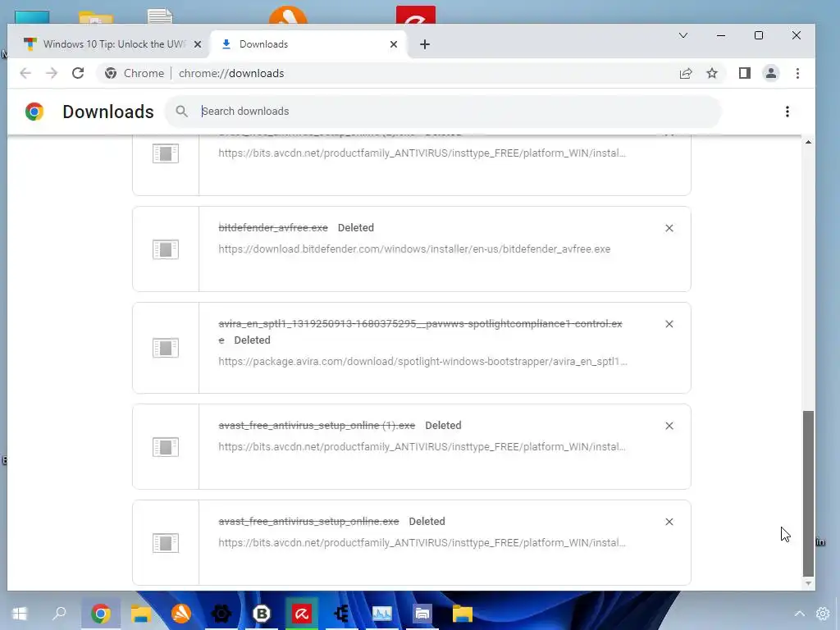Open the source link under avast_free_antivirus_setup_online.exe
The height and width of the screenshot is (630, 840).
click(422, 543)
